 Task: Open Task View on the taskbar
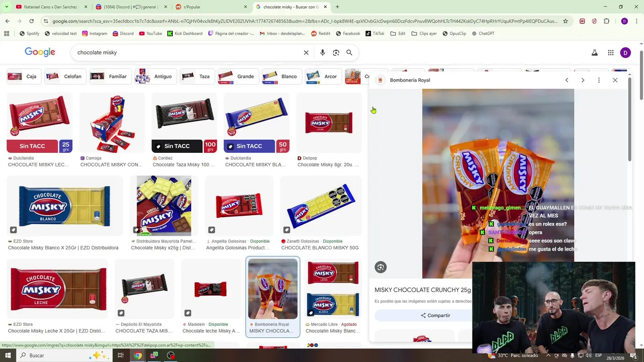pyautogui.click(x=121, y=355)
